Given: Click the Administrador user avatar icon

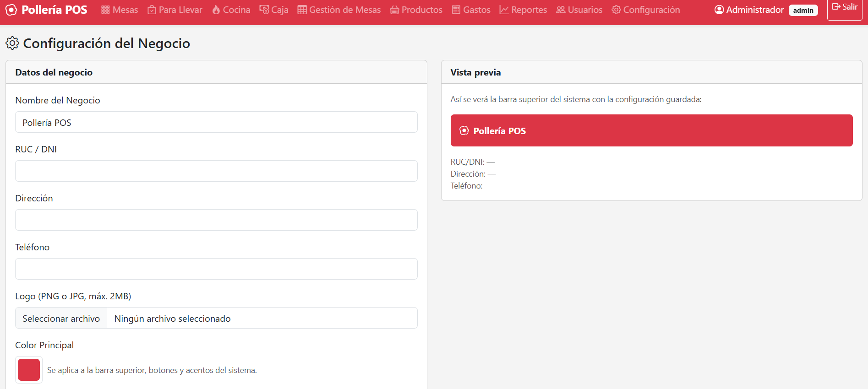Looking at the screenshot, I should [719, 10].
